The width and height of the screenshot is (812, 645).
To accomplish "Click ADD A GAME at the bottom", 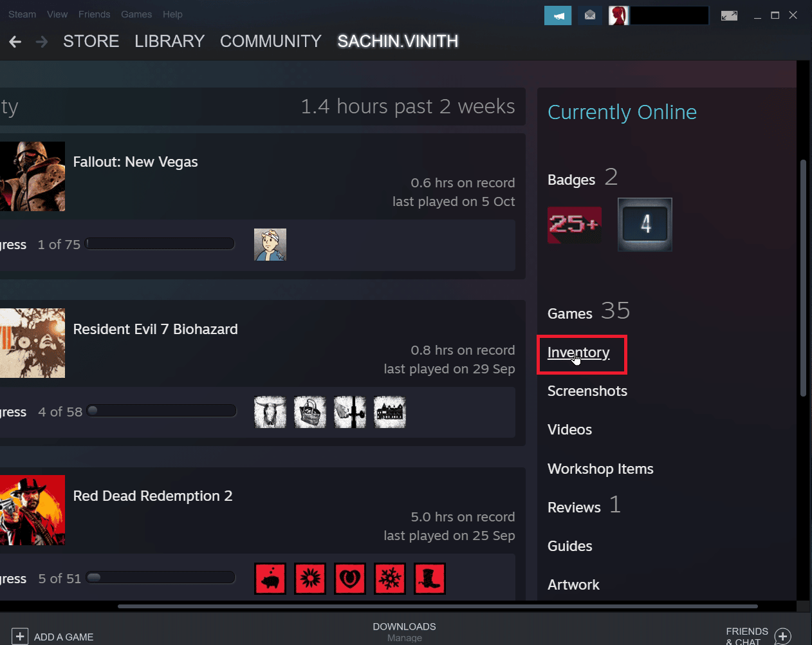I will (62, 637).
